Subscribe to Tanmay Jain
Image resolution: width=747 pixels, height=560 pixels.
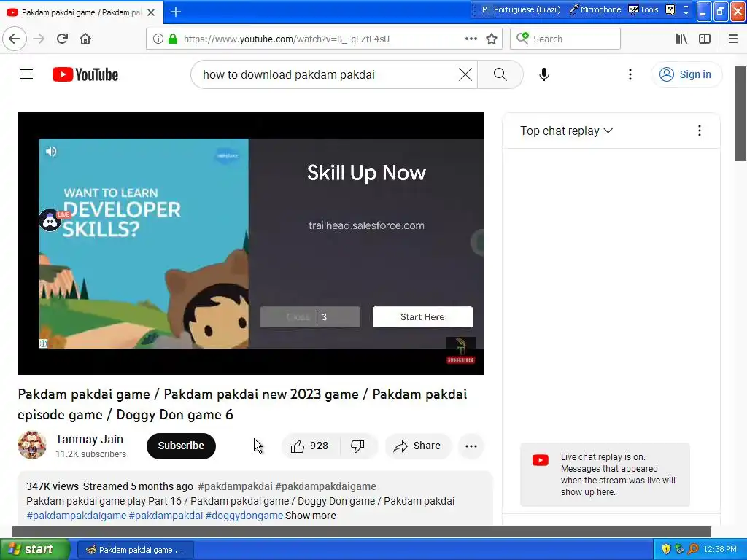(181, 446)
